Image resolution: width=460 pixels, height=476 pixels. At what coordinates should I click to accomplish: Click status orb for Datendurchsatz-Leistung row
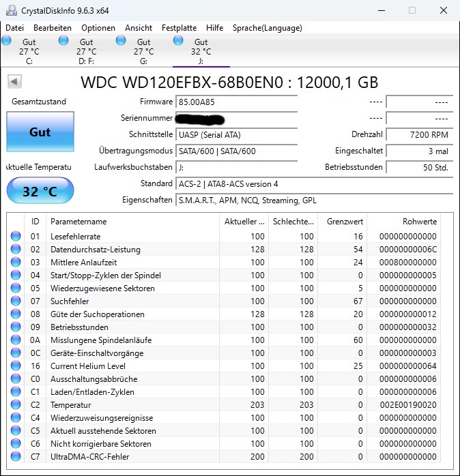click(x=16, y=249)
